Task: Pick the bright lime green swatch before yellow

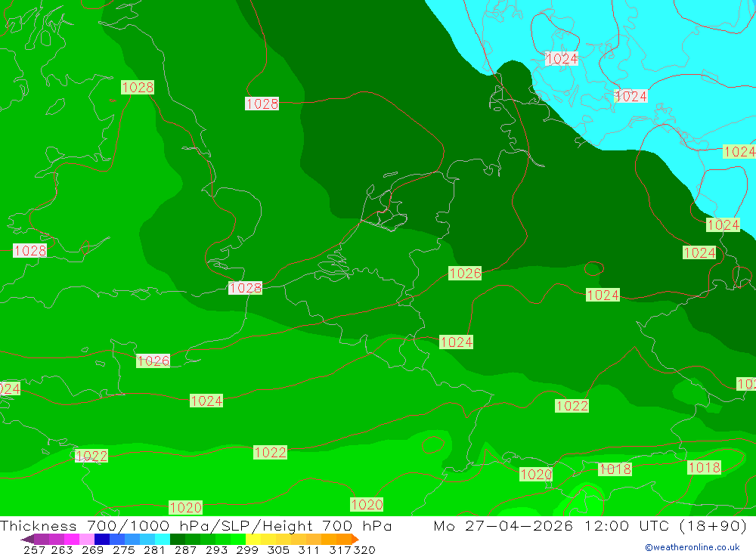Action: 238,539
